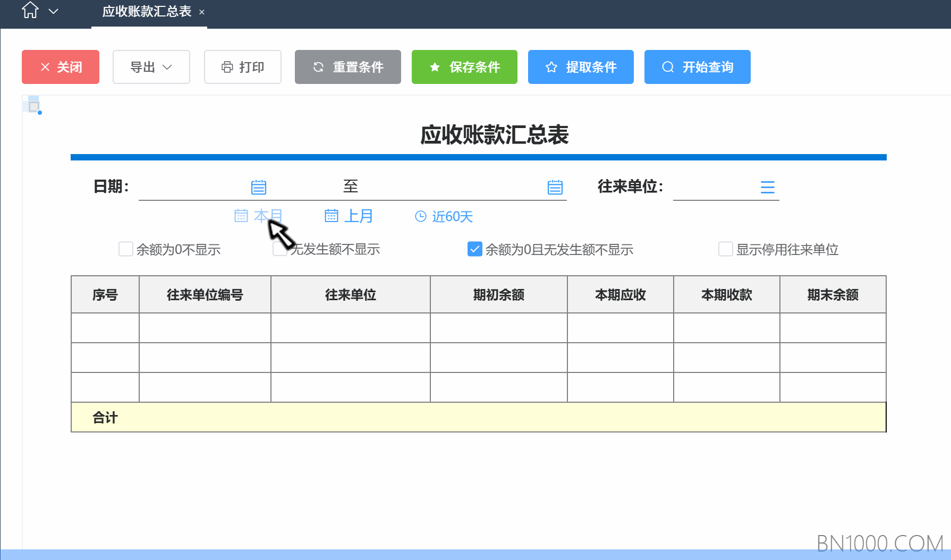This screenshot has width=951, height=560.
Task: Open the end date calendar picker
Action: 555,187
